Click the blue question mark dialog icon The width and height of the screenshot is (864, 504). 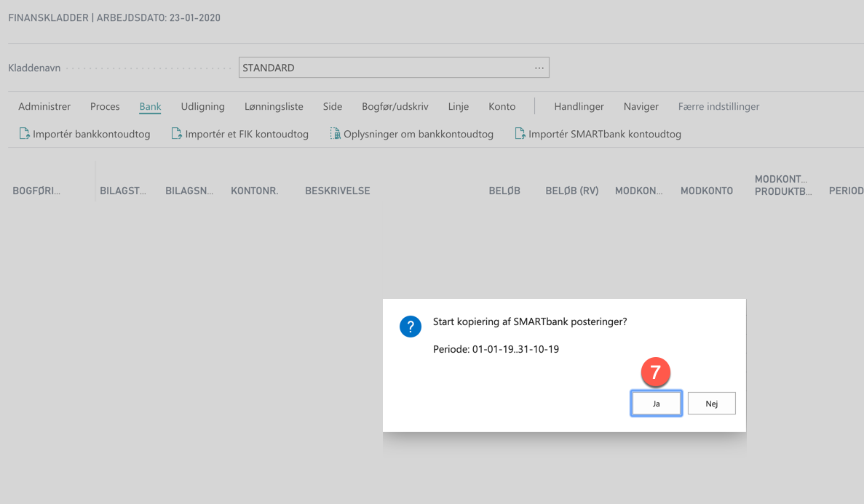(411, 327)
